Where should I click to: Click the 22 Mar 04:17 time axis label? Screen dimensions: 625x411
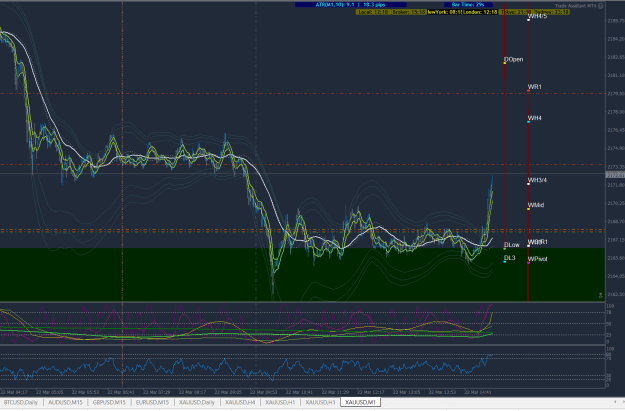[16, 392]
